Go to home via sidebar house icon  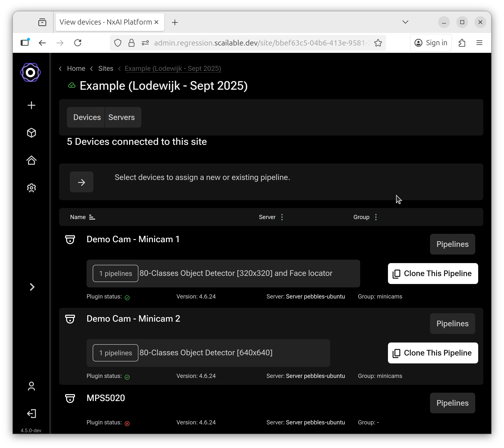(x=31, y=160)
